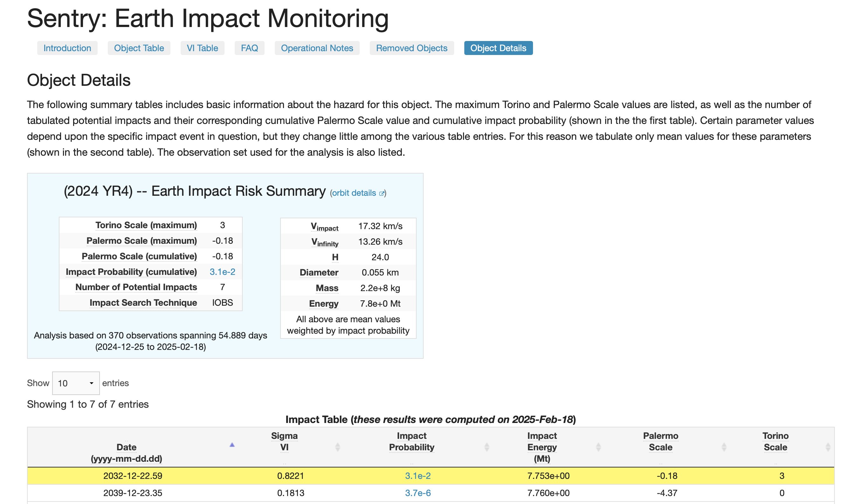Click the active Object Details tab

point(498,48)
